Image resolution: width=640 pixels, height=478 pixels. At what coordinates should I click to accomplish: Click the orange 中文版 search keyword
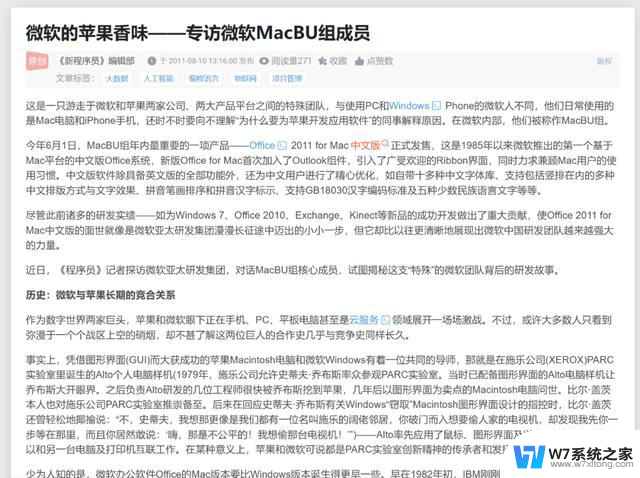click(365, 145)
